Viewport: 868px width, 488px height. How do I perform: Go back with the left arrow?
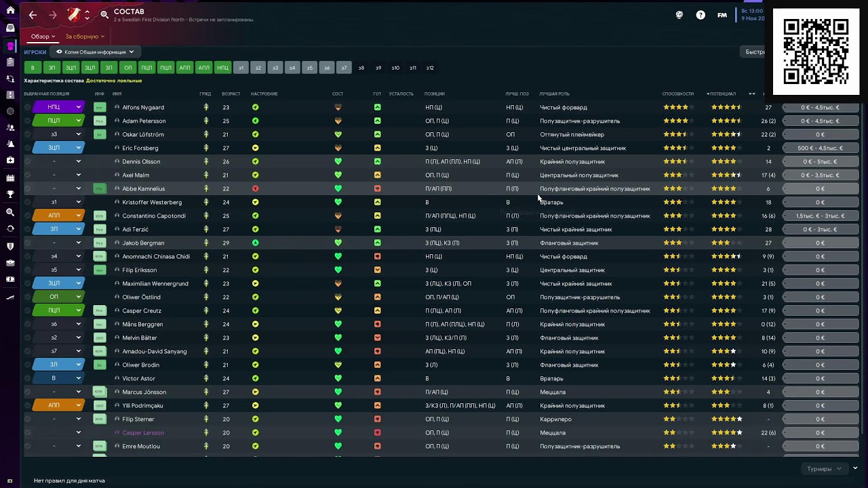(33, 15)
